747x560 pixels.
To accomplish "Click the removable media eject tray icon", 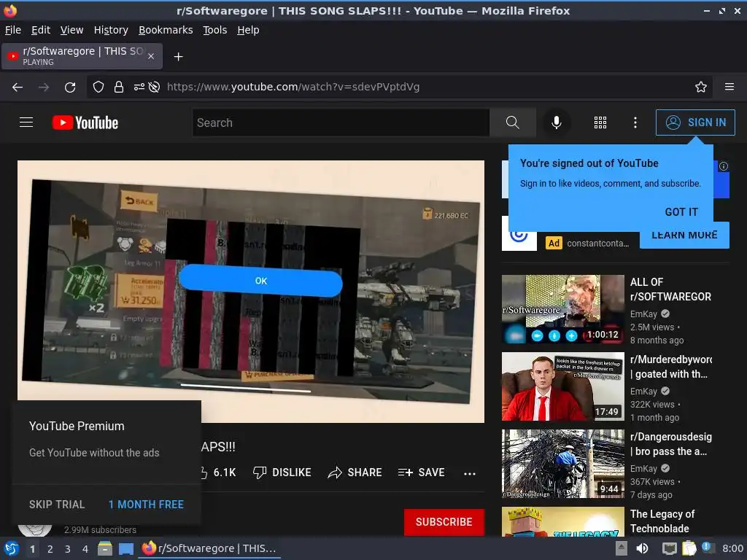I will [621, 548].
